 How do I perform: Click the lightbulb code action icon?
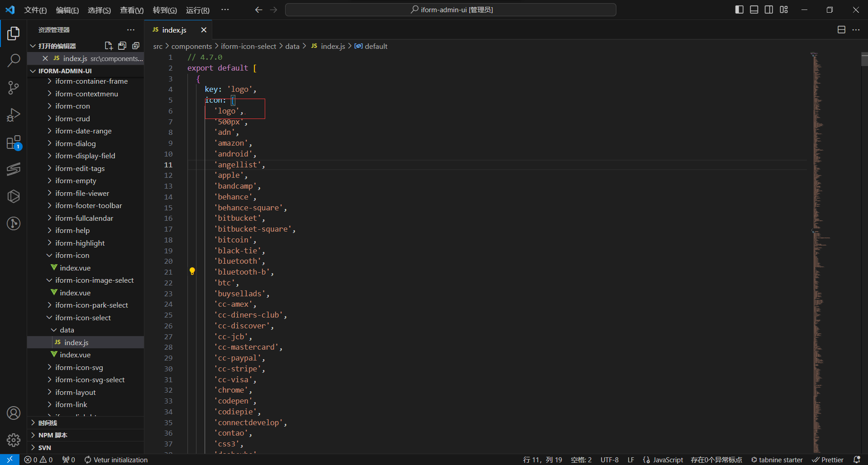coord(192,271)
